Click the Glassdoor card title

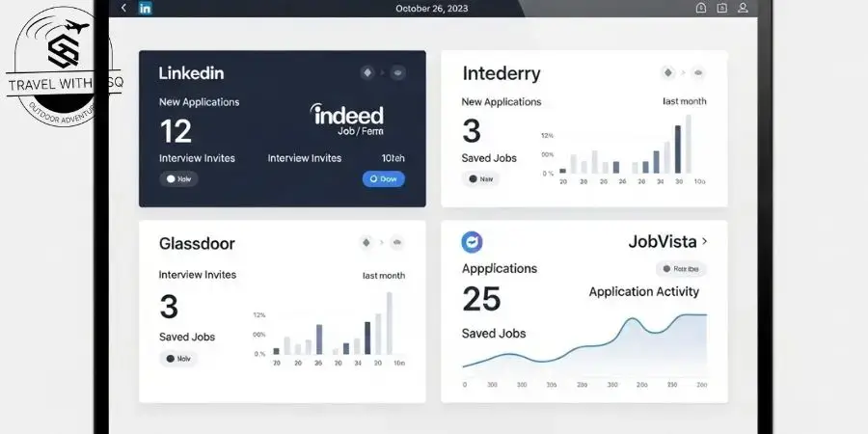197,244
